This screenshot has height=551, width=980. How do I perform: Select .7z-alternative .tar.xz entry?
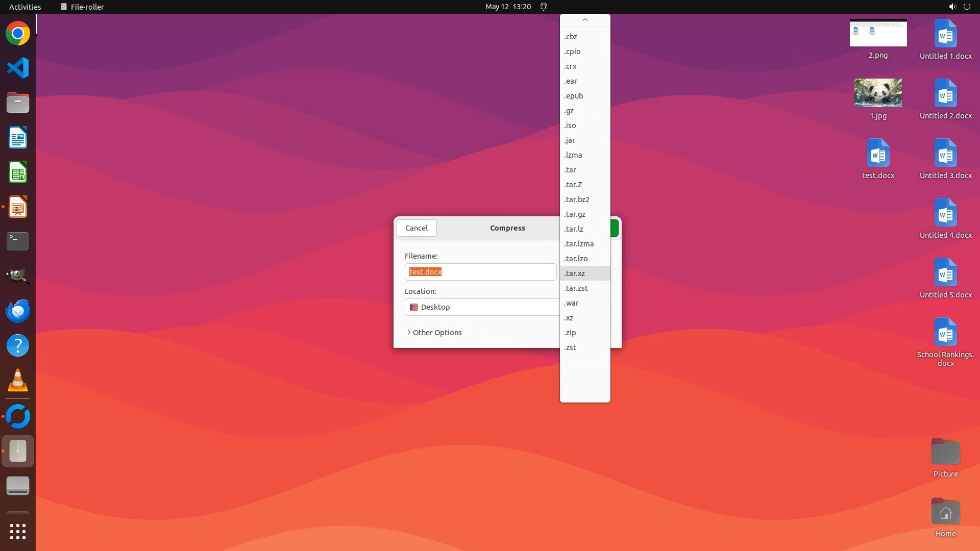tap(575, 273)
